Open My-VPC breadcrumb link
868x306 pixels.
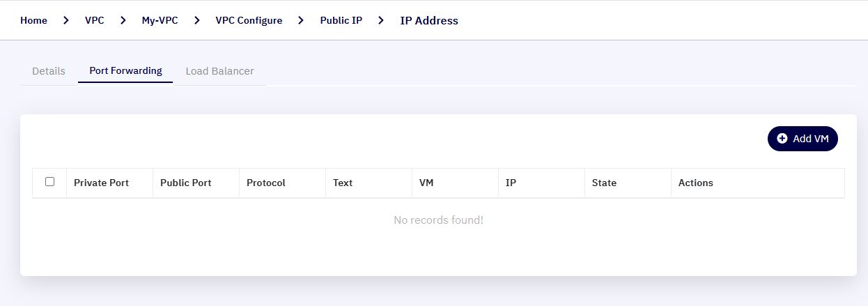coord(160,20)
